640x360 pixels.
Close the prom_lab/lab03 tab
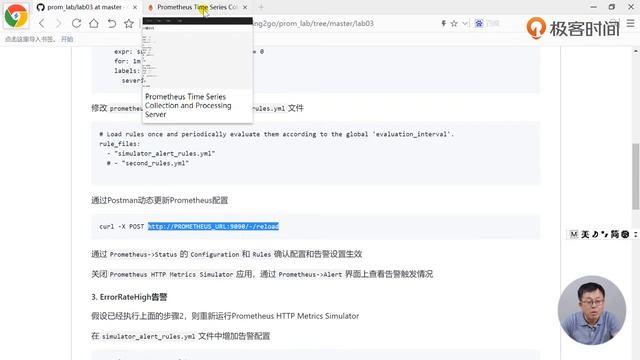[x=135, y=7]
